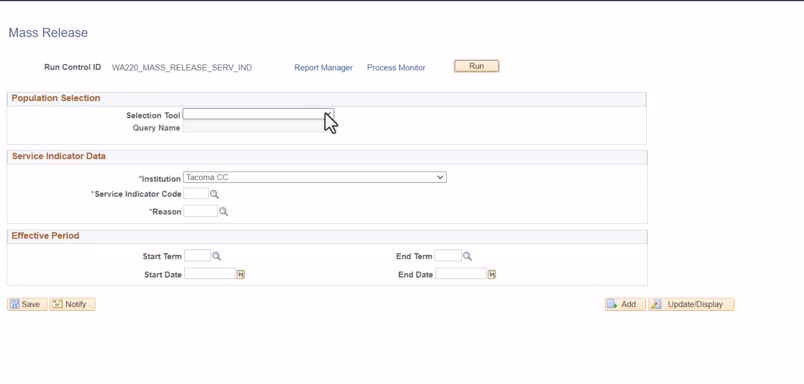Select the WA220_MASS_RELEASE_SERV_IND run control text
804x384 pixels.
(x=182, y=68)
